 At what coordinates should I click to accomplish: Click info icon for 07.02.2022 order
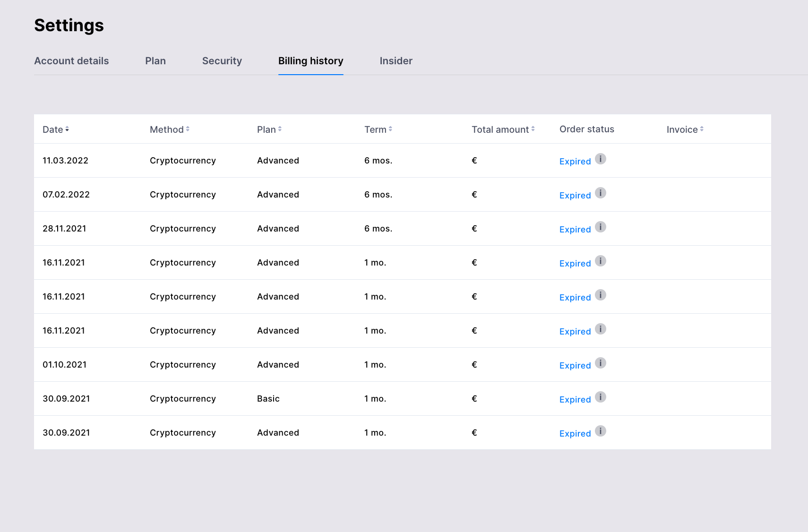(x=600, y=193)
